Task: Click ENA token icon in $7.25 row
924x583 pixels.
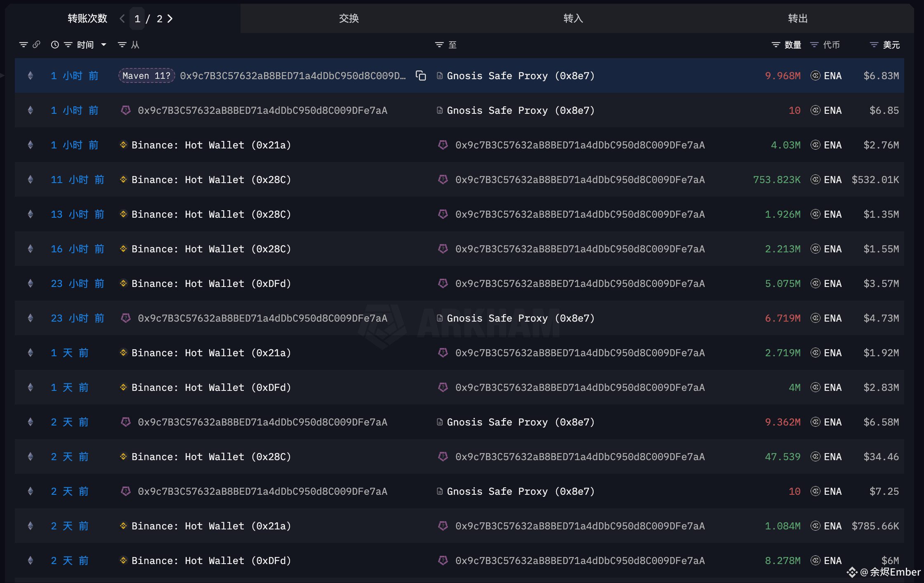Action: (816, 491)
